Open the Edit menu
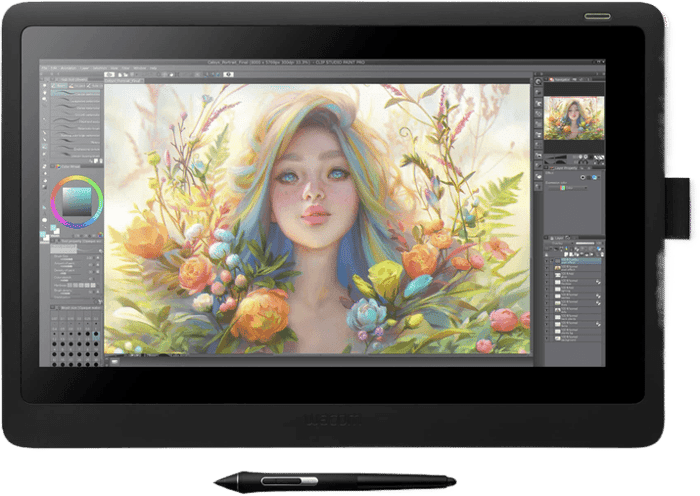 (54, 68)
